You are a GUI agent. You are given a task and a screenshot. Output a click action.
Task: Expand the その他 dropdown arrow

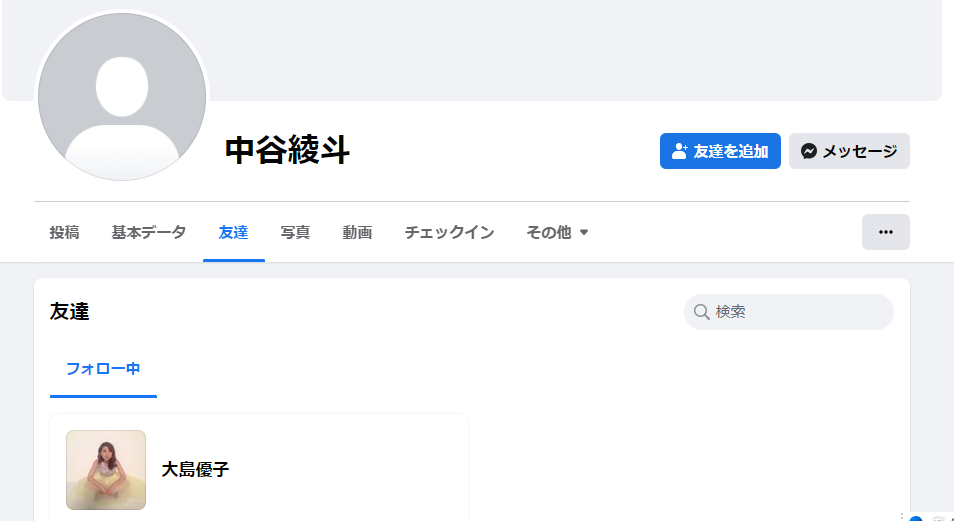point(584,233)
